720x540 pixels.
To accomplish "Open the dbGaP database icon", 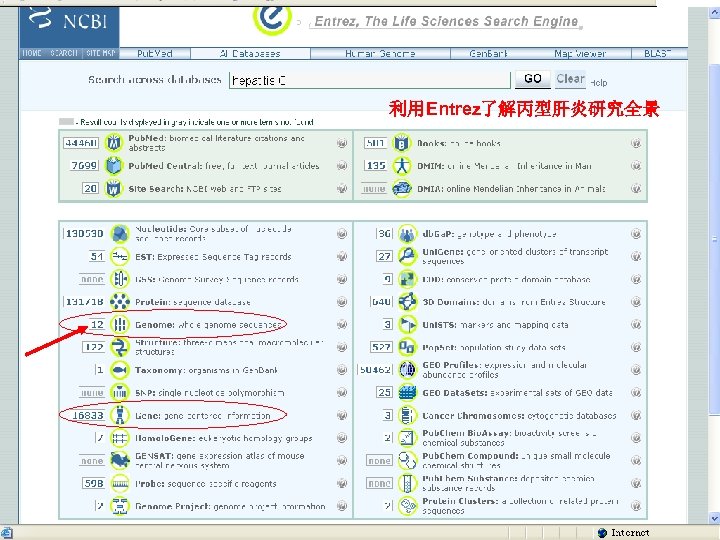I will pyautogui.click(x=407, y=234).
